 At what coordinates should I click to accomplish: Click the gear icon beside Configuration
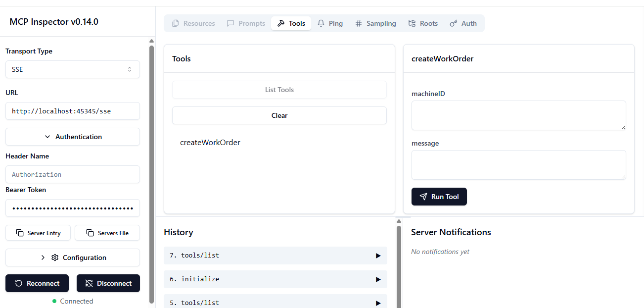pyautogui.click(x=55, y=257)
